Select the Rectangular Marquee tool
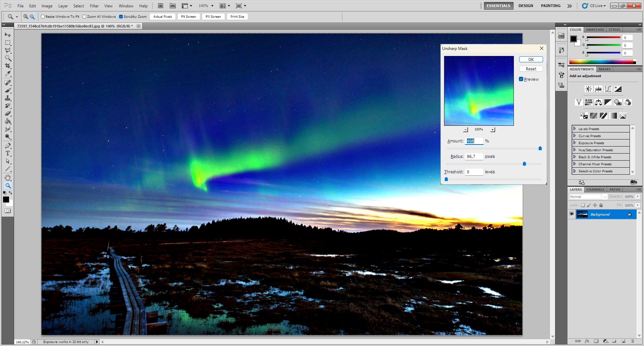Image resolution: width=644 pixels, height=346 pixels. [x=8, y=43]
